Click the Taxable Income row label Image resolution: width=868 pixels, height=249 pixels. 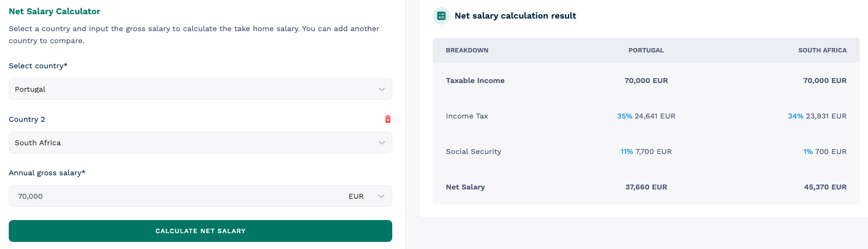pos(475,80)
